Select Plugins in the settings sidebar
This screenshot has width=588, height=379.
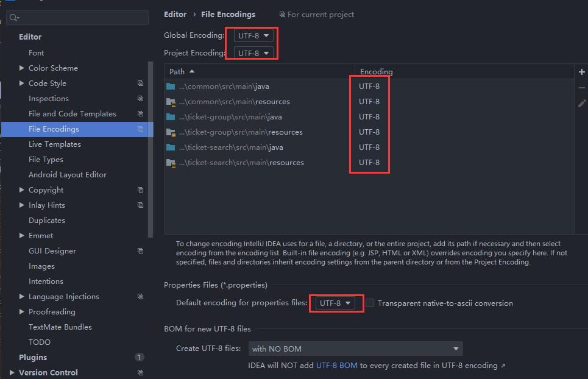(32, 357)
